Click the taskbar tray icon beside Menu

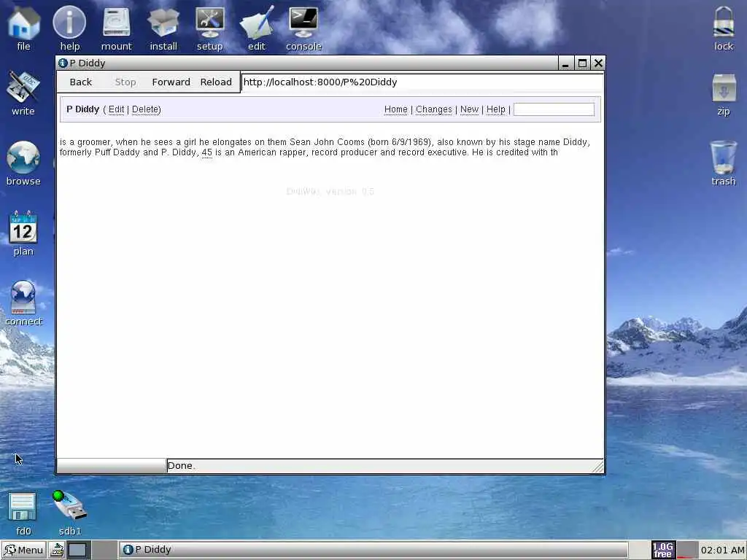(x=57, y=550)
